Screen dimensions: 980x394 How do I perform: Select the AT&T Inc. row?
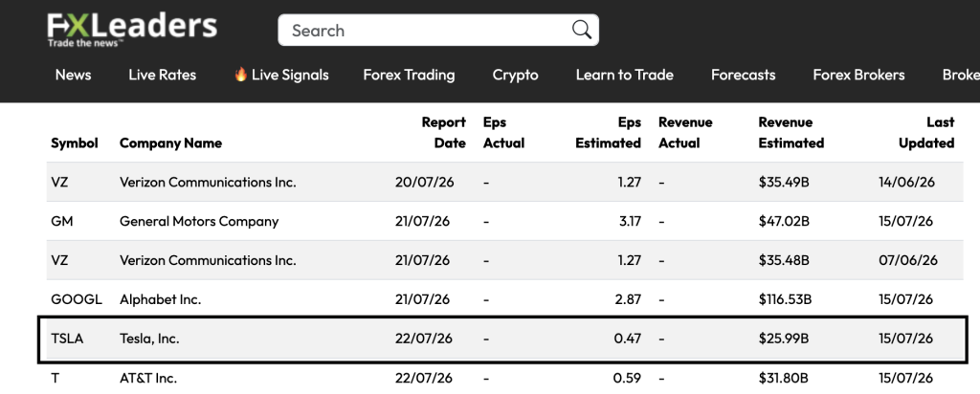tap(505, 378)
